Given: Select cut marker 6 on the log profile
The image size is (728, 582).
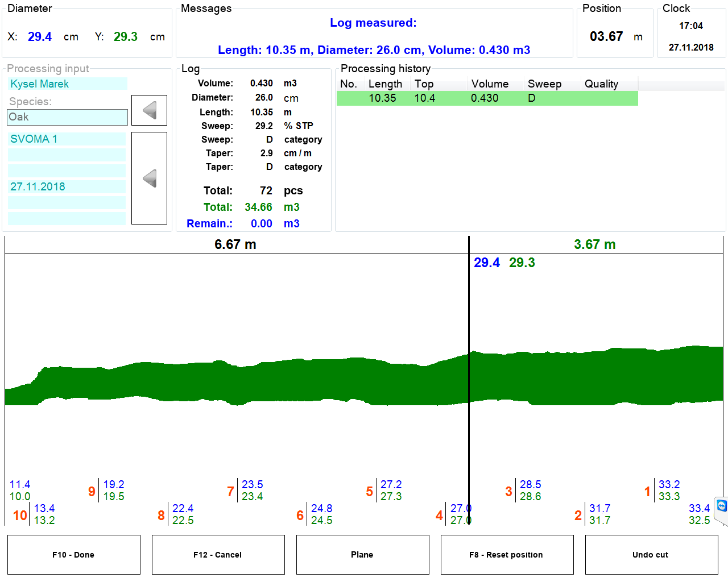Looking at the screenshot, I should click(300, 516).
